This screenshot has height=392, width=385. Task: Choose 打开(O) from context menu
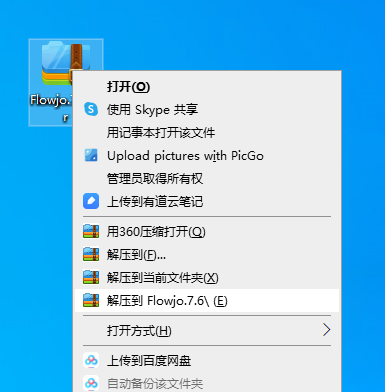(x=207, y=87)
